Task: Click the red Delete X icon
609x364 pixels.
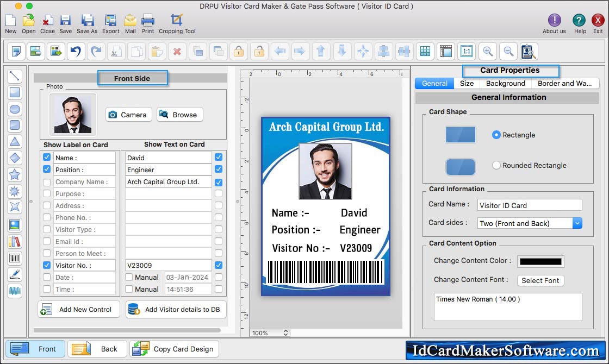Action: 177,51
